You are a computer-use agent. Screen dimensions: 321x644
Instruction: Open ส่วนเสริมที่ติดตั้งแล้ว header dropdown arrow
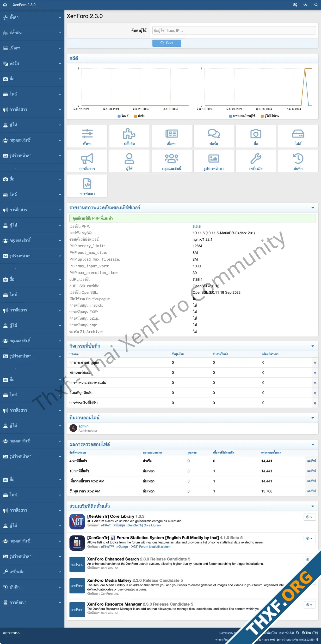(313, 506)
